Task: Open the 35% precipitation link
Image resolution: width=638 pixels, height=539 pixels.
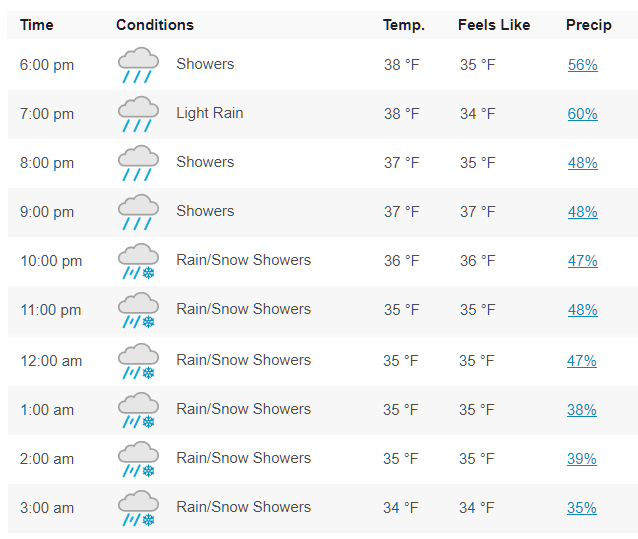Action: pos(582,508)
